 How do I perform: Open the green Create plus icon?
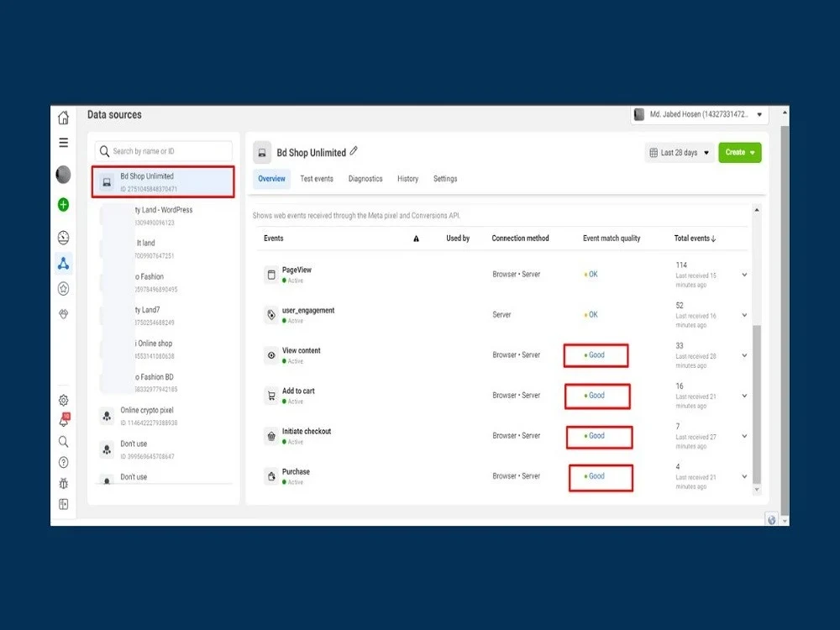pos(63,204)
